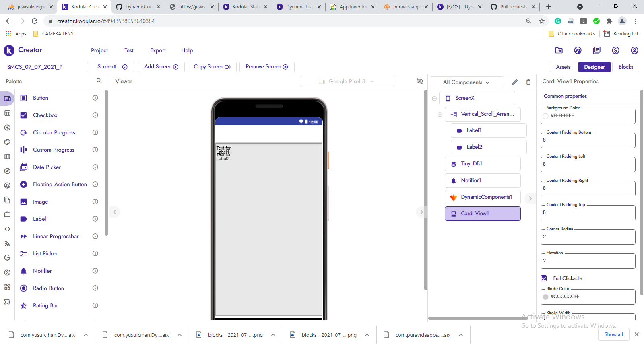
Task: Click the Corner Radius input field
Action: point(588,237)
